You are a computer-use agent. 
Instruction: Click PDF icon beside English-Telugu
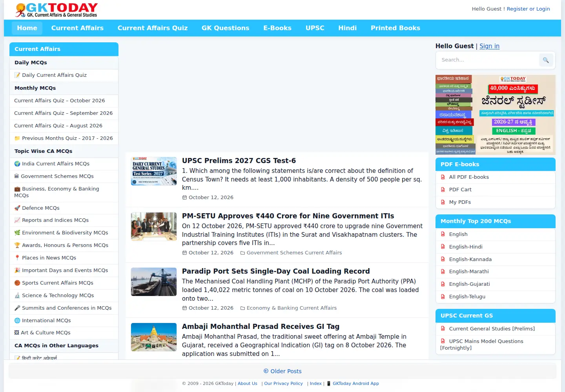coord(443,297)
